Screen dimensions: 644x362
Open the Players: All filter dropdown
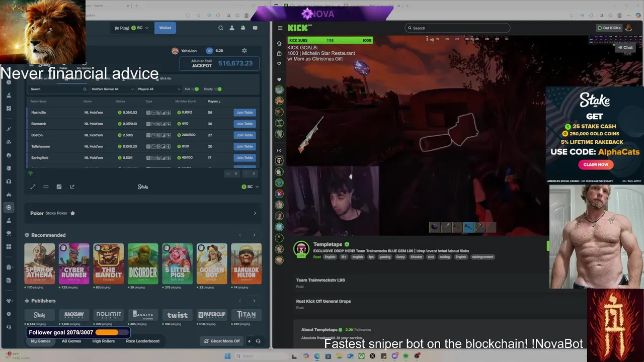click(x=158, y=89)
